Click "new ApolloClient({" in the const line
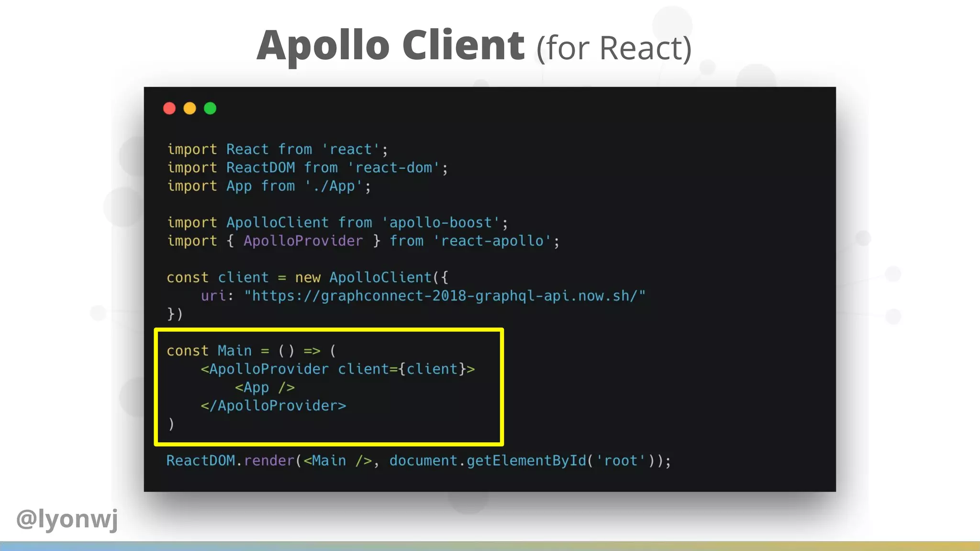 [x=371, y=278]
